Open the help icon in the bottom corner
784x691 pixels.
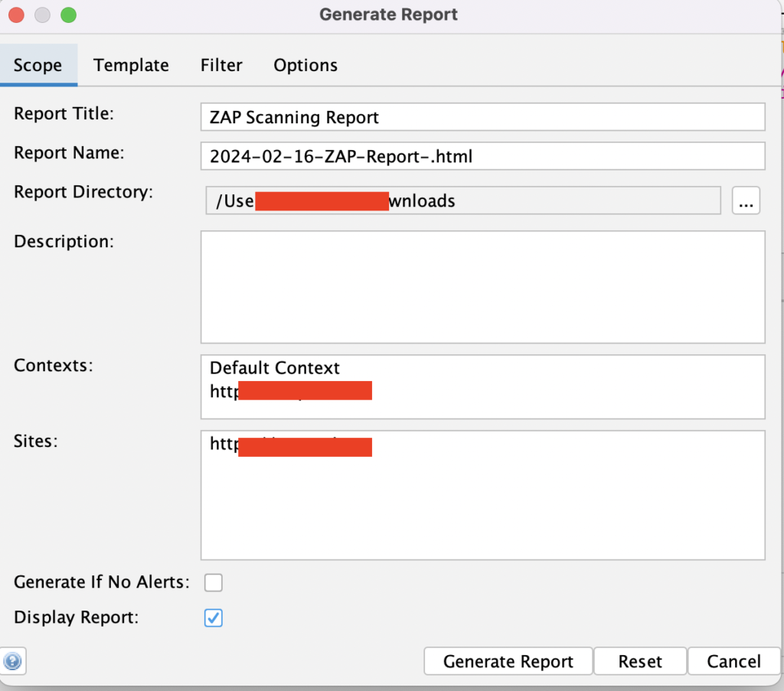[x=12, y=661]
